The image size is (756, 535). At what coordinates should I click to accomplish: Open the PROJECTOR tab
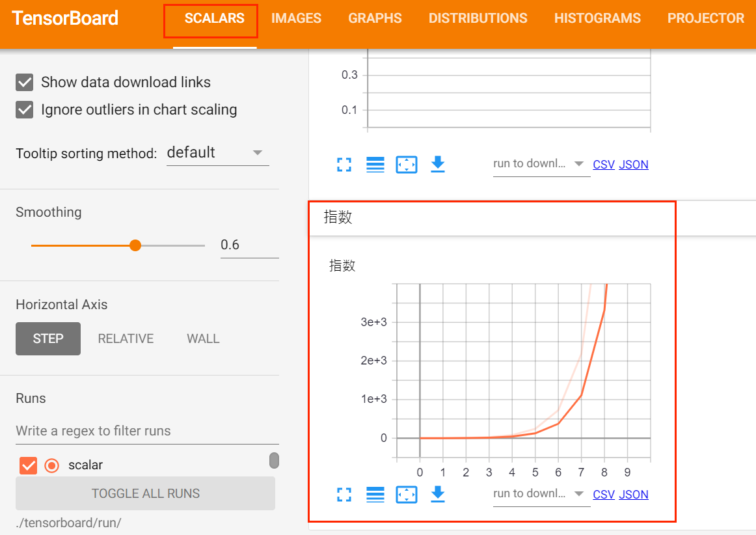point(705,18)
